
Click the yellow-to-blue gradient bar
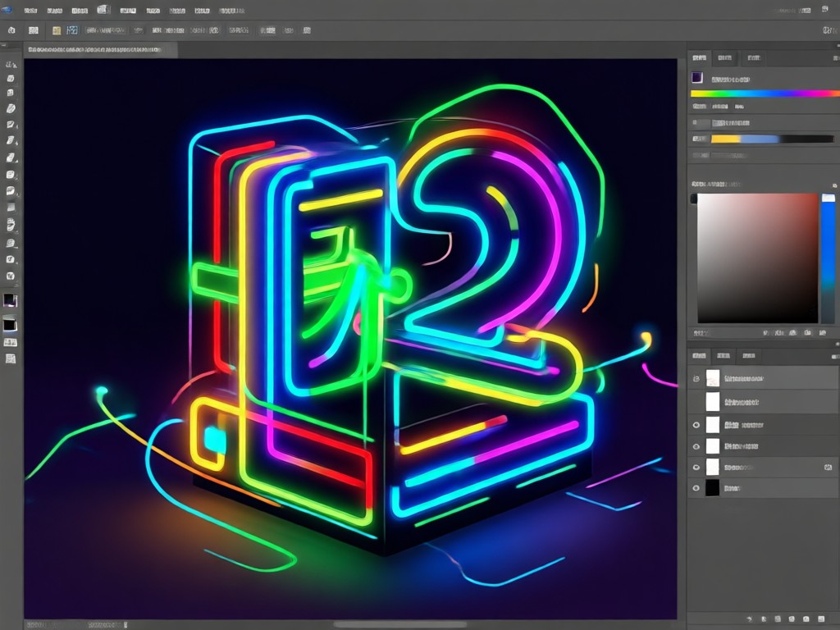(x=772, y=139)
